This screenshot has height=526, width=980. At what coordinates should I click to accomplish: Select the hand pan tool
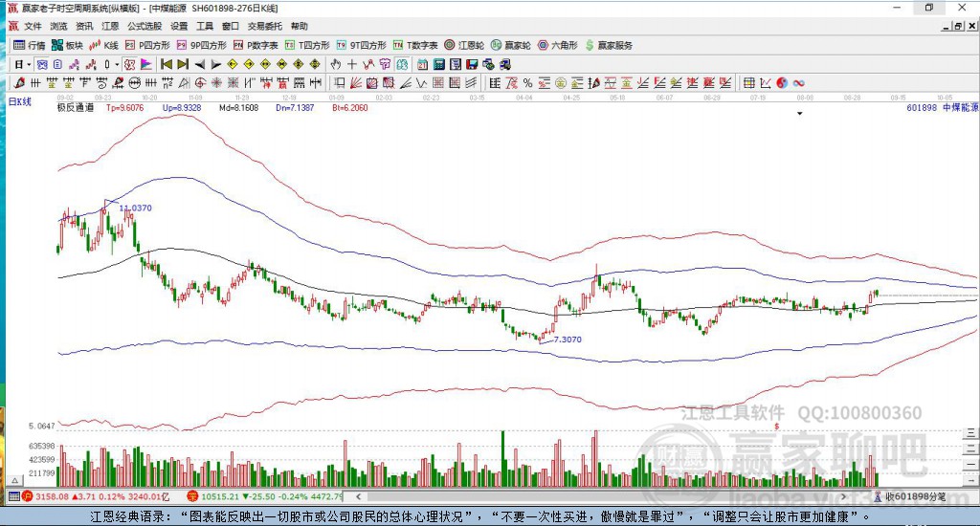click(336, 64)
